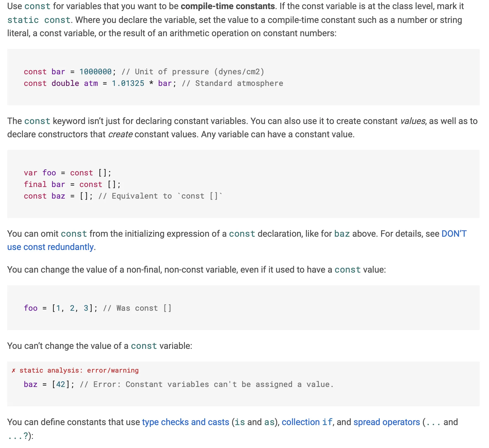
Task: Click the "final bar = const []" code line
Action: [72, 185]
